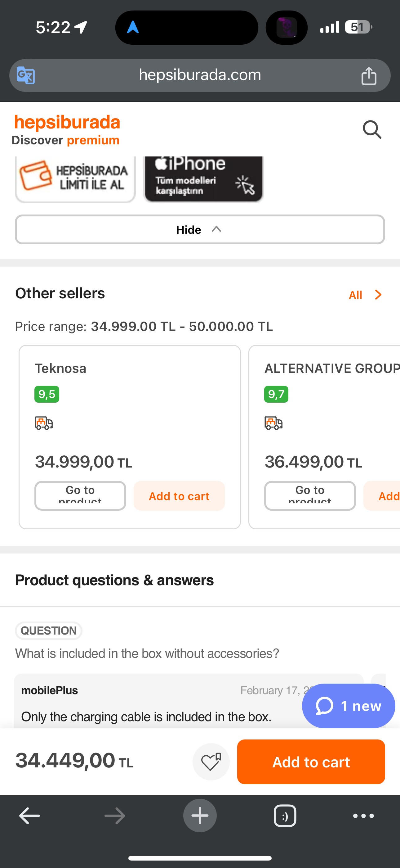Image resolution: width=400 pixels, height=868 pixels.
Task: Tap Teknosa delivery truck icon
Action: click(x=44, y=423)
